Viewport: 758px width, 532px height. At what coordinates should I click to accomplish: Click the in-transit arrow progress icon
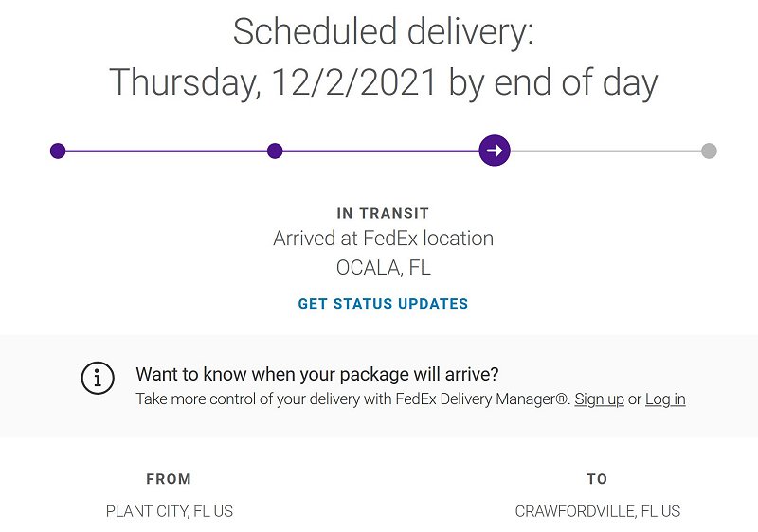[x=494, y=151]
